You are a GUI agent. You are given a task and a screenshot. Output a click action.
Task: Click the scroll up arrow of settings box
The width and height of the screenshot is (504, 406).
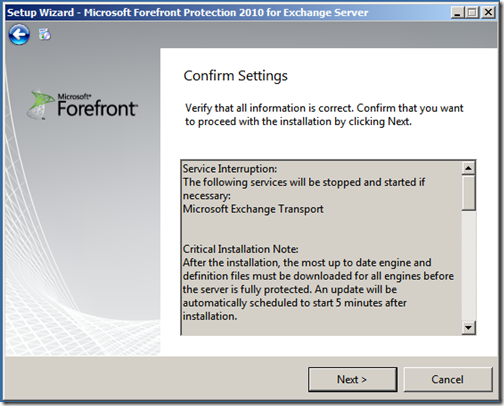pos(469,168)
